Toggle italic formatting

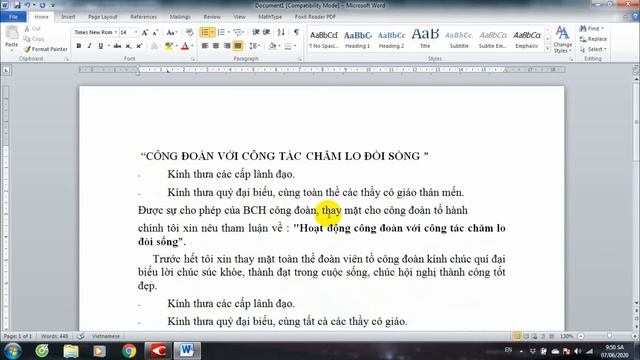[89, 46]
